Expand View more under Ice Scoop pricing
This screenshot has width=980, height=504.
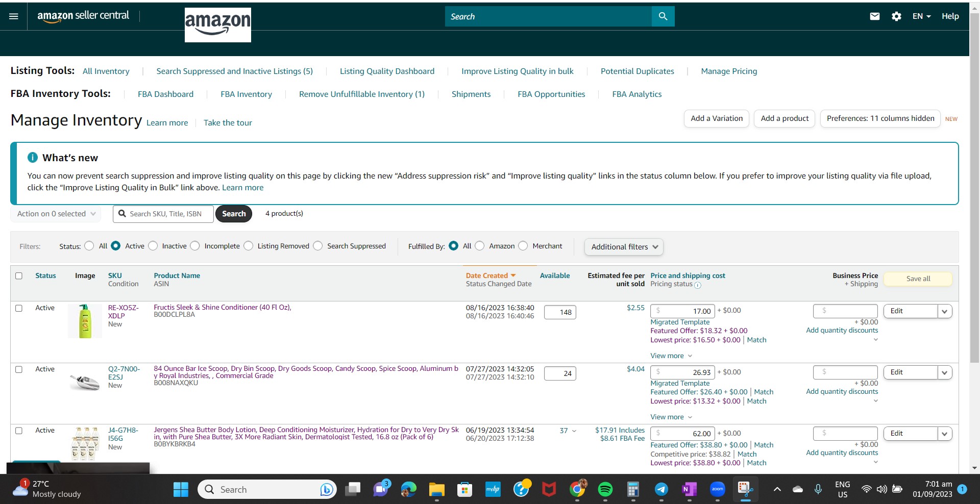coord(671,417)
